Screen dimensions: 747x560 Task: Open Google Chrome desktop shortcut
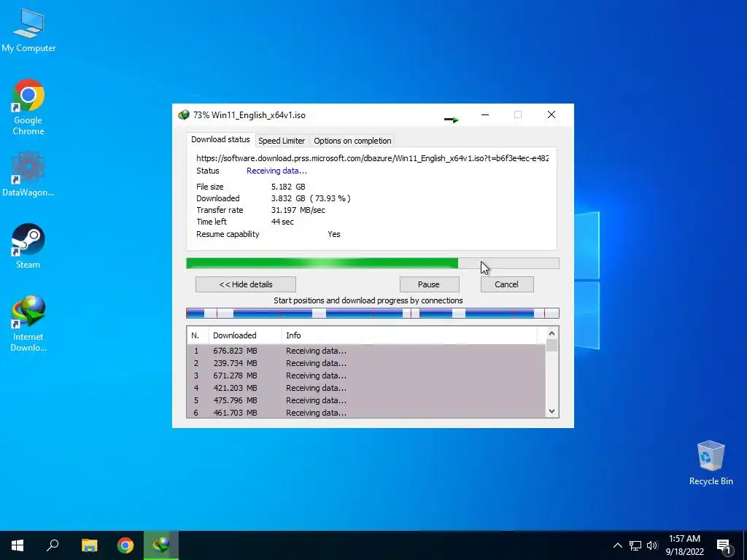[x=28, y=107]
